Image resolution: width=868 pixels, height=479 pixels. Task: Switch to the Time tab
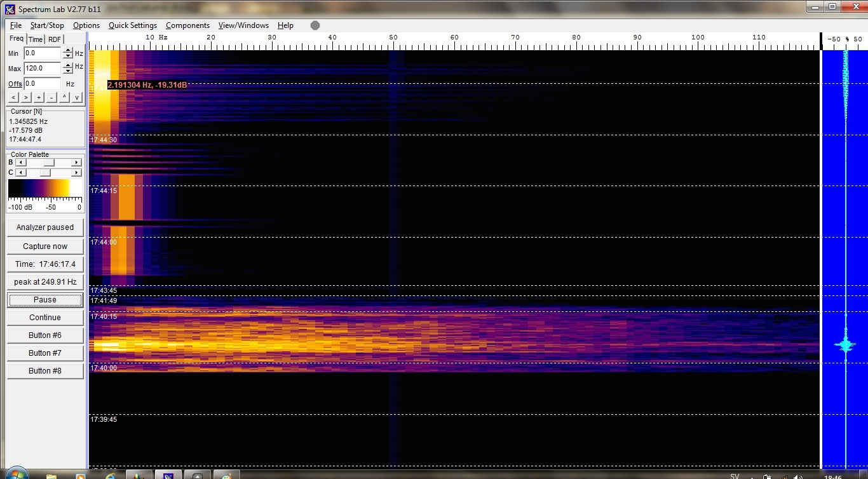click(36, 39)
